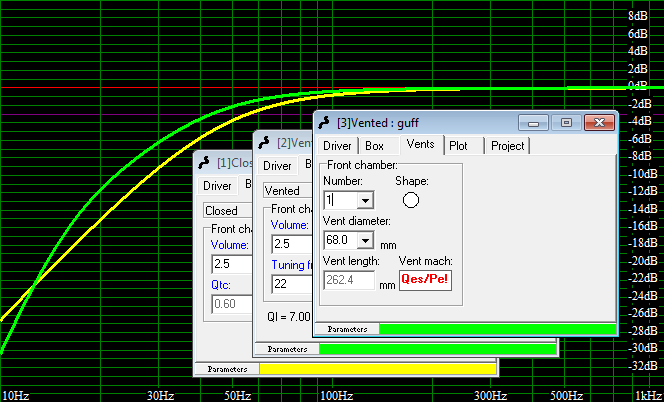Click the Tuning frequency field showing 22

coord(292,284)
